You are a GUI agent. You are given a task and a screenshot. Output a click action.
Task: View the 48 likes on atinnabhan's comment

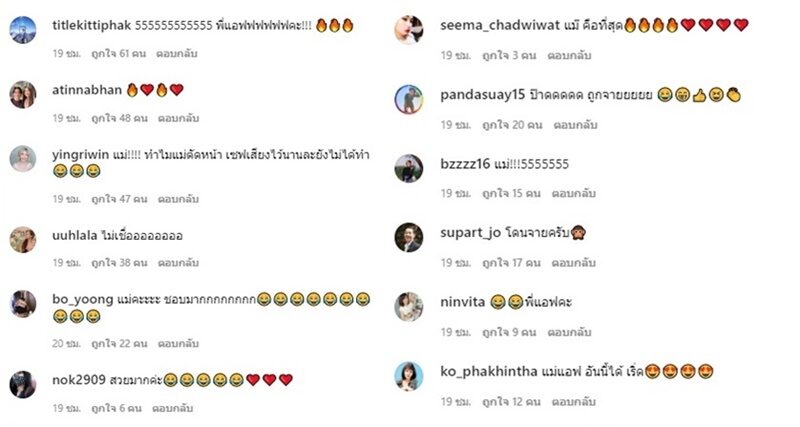119,118
